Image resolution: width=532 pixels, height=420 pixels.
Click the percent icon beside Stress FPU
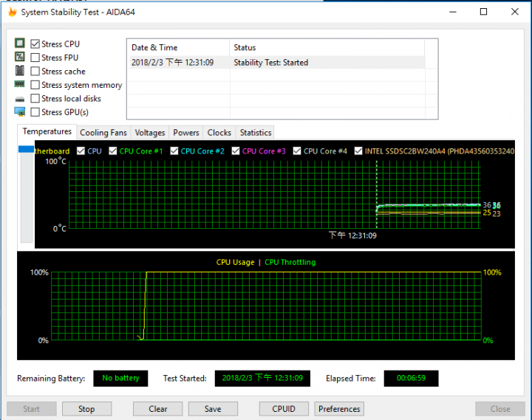[20, 57]
